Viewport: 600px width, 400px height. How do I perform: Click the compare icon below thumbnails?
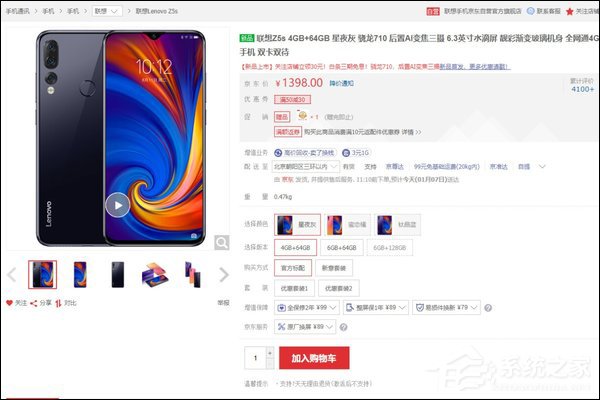58,303
